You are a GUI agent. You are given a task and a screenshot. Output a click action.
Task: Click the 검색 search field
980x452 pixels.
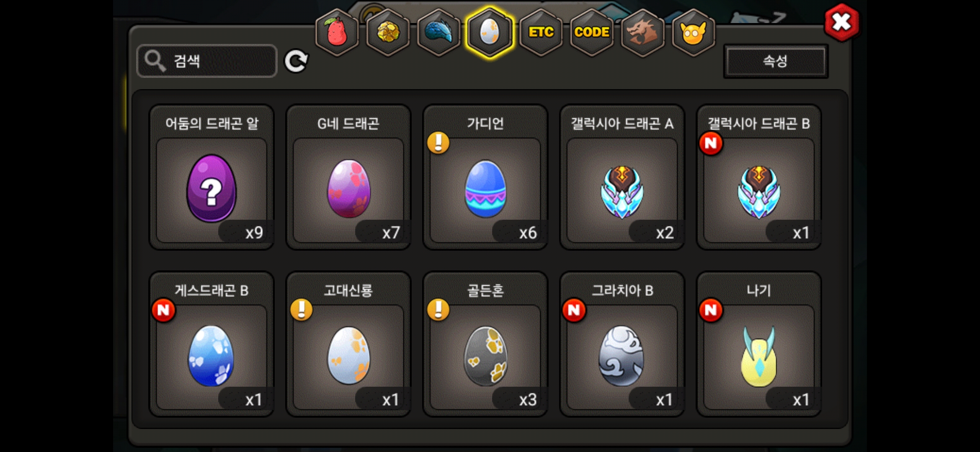pyautogui.click(x=207, y=61)
